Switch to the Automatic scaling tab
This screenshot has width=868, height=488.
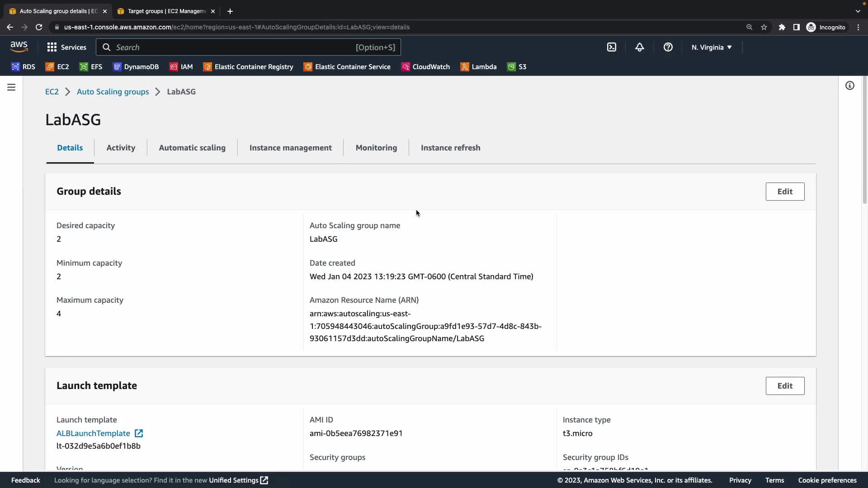click(x=192, y=148)
